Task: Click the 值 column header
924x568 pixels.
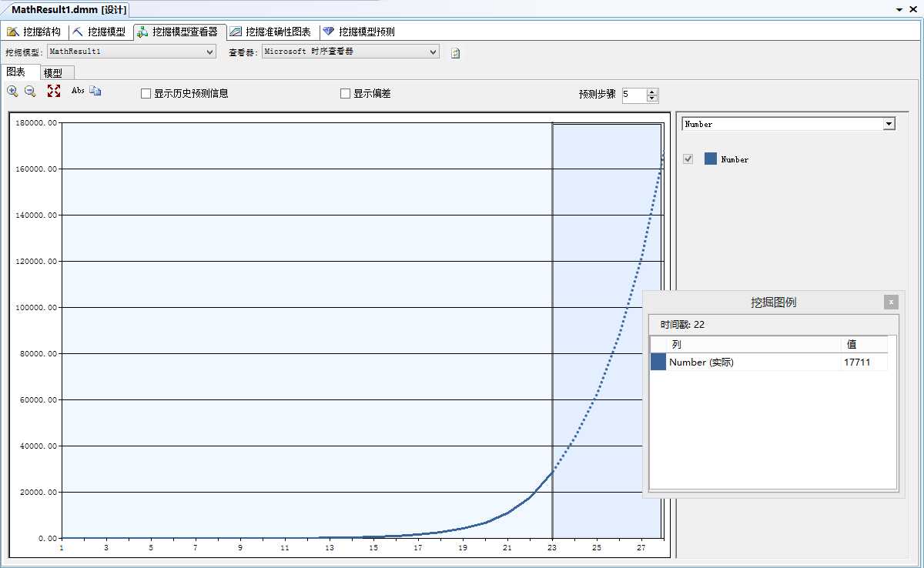Action: click(x=864, y=345)
